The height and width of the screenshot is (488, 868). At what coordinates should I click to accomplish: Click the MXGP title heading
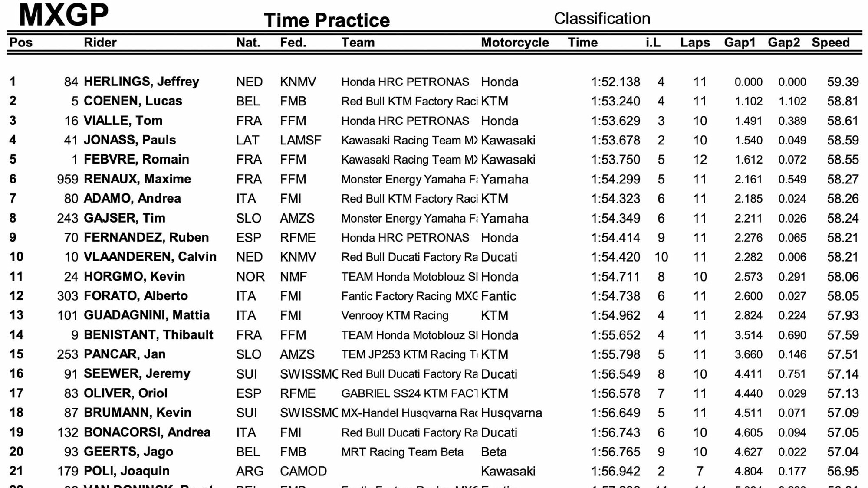point(64,15)
